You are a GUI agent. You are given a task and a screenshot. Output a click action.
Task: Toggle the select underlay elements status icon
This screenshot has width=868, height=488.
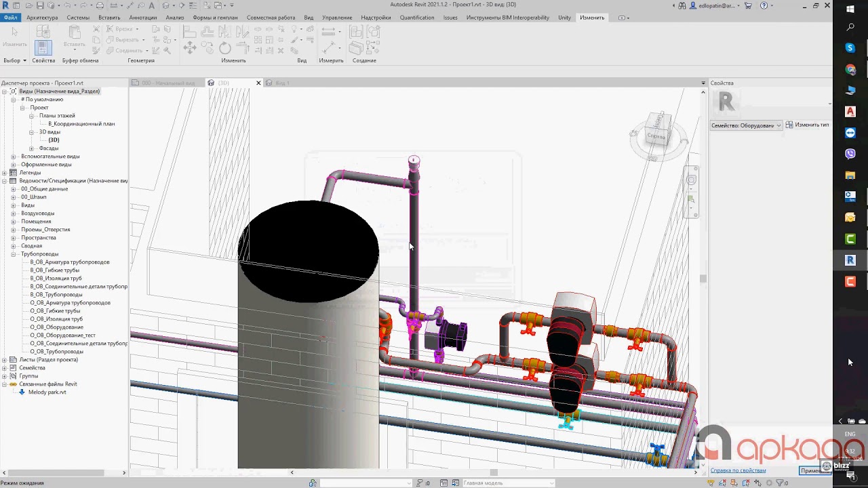[x=722, y=483]
